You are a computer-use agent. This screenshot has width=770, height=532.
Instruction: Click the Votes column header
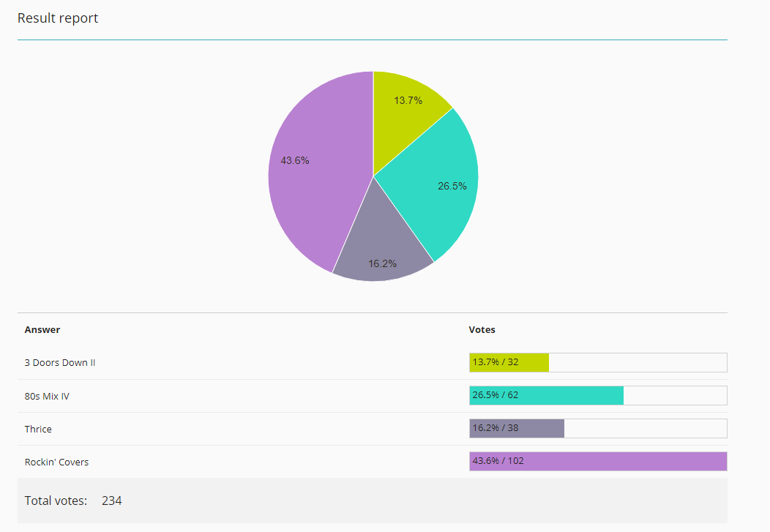482,330
